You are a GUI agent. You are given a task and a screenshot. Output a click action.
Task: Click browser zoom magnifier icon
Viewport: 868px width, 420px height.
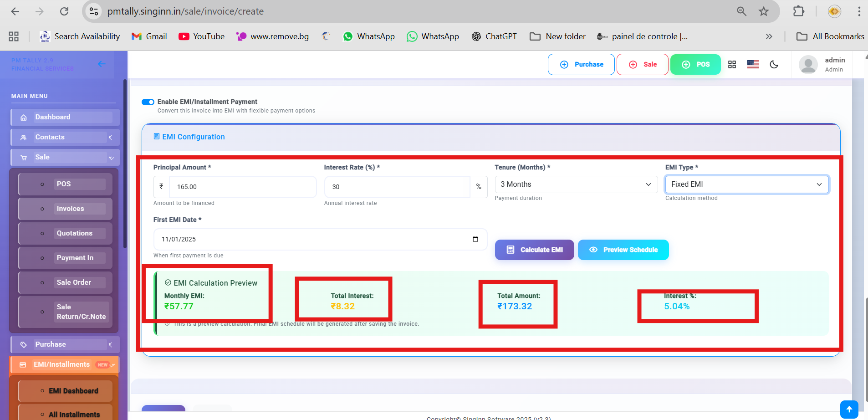click(x=741, y=11)
